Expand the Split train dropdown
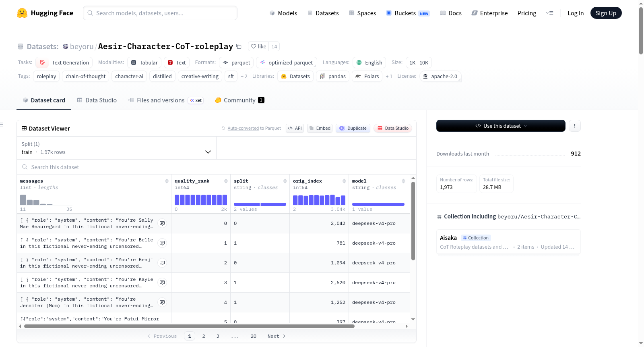 pyautogui.click(x=117, y=148)
